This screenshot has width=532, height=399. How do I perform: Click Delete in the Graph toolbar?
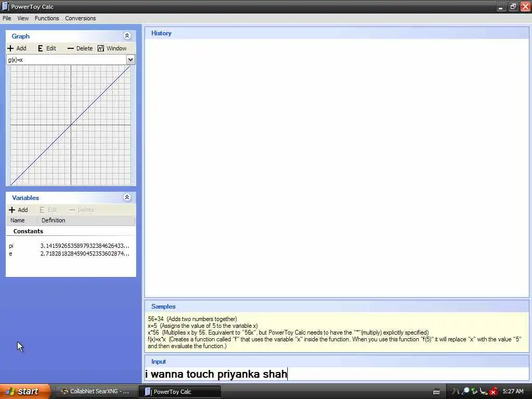pyautogui.click(x=80, y=48)
